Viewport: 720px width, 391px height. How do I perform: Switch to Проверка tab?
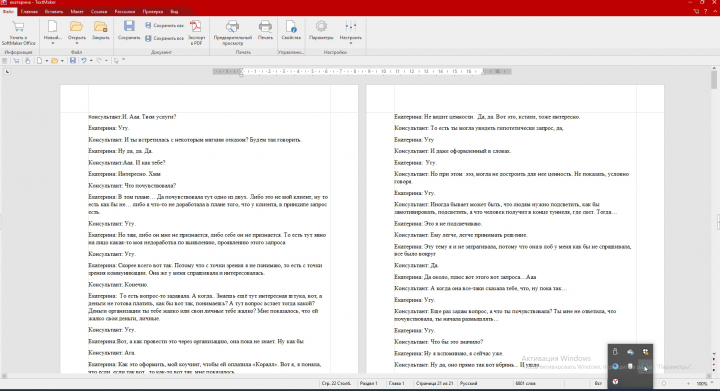pyautogui.click(x=152, y=11)
